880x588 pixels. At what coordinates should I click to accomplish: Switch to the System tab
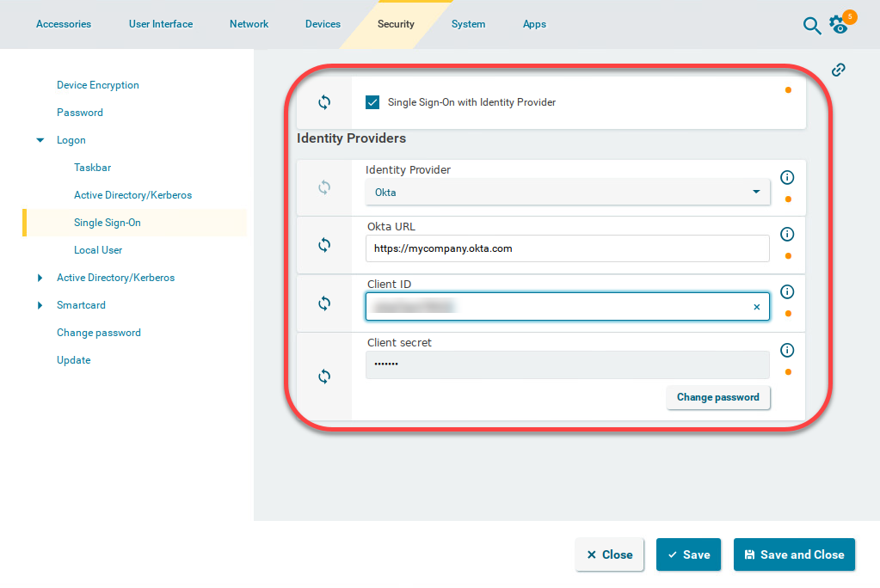point(468,24)
